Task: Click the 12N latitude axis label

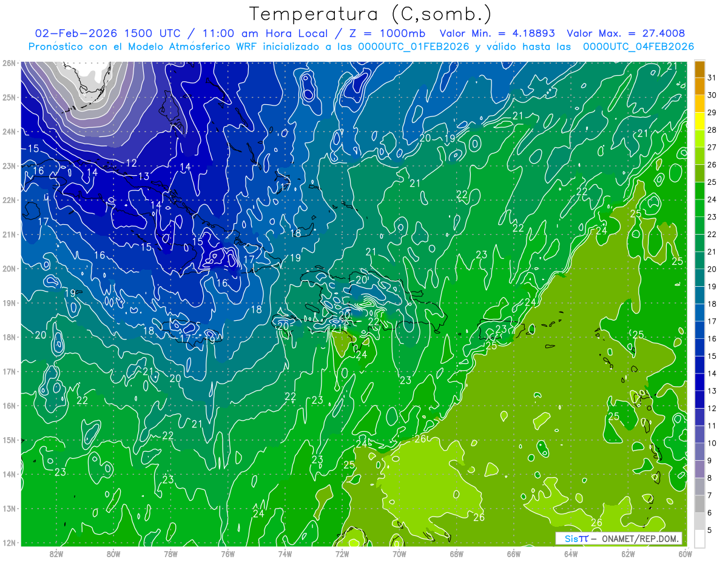Action: pos(8,543)
